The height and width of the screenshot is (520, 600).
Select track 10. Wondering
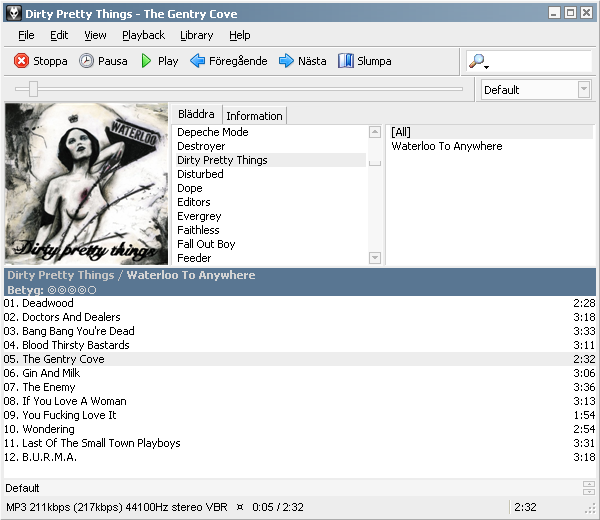[300, 429]
